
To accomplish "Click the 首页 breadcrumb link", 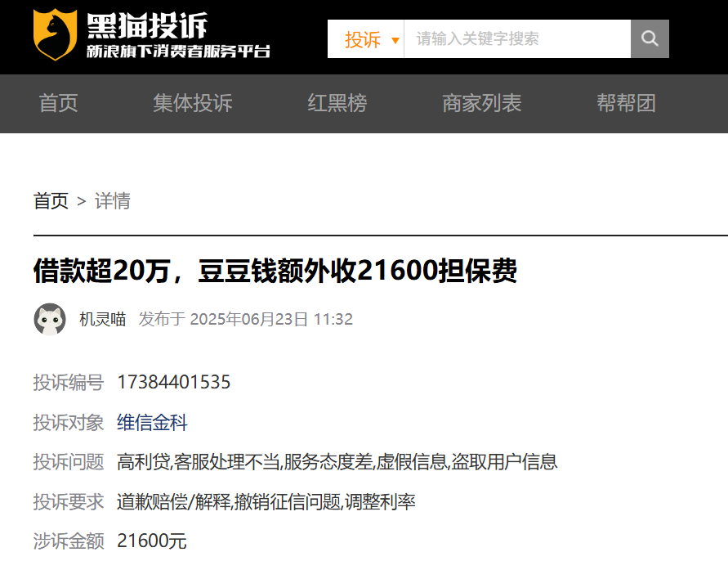I will pos(51,201).
